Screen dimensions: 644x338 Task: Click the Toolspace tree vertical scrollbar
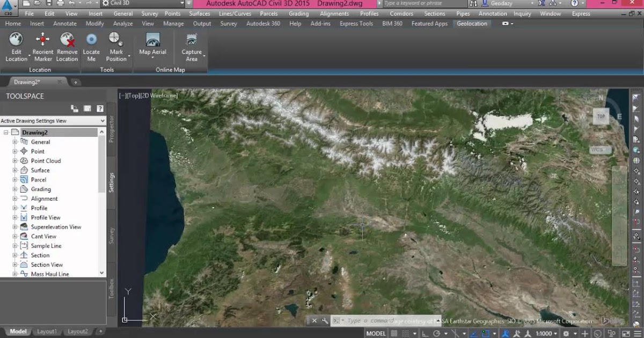(102, 202)
